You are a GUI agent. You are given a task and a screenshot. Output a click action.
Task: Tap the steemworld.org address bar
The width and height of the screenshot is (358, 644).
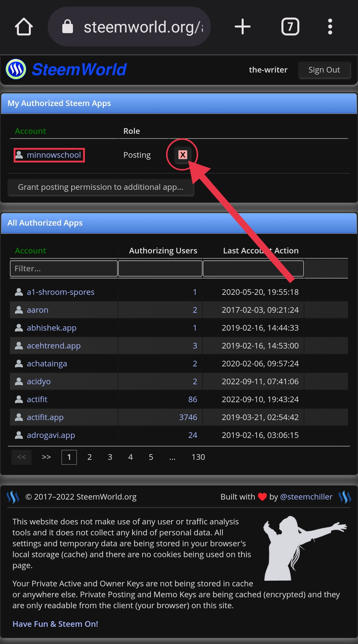tap(129, 27)
